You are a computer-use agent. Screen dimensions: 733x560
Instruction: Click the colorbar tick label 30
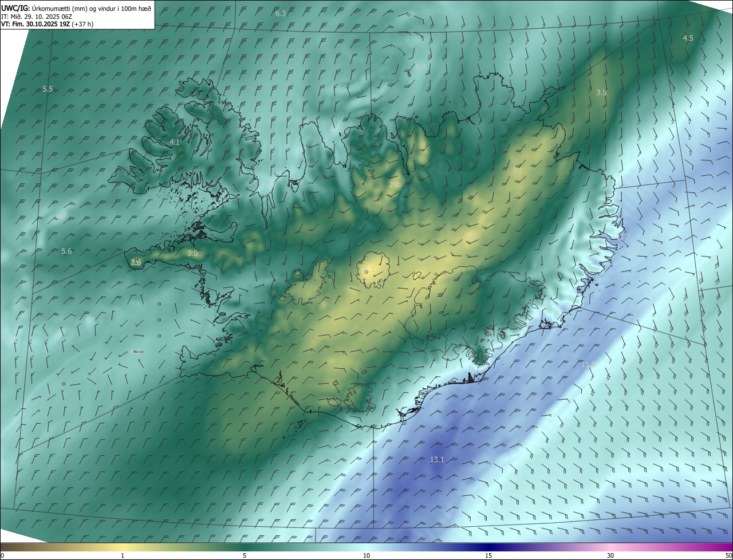tap(610, 555)
